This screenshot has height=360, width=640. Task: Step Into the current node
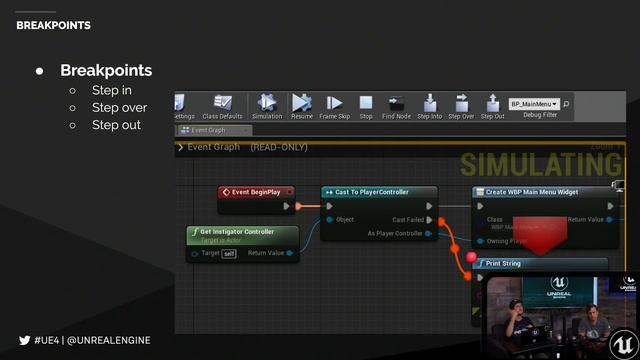429,107
